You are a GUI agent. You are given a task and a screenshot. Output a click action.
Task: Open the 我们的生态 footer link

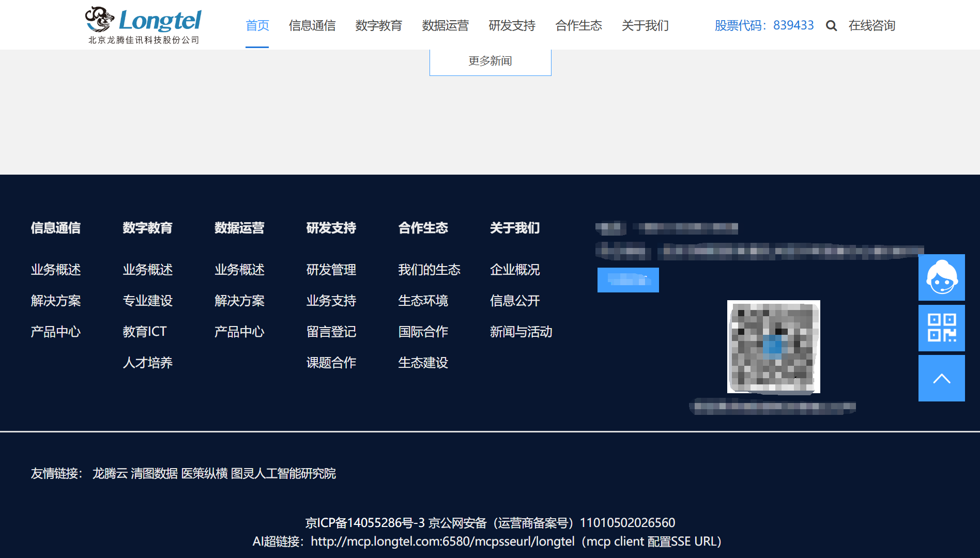click(x=430, y=270)
